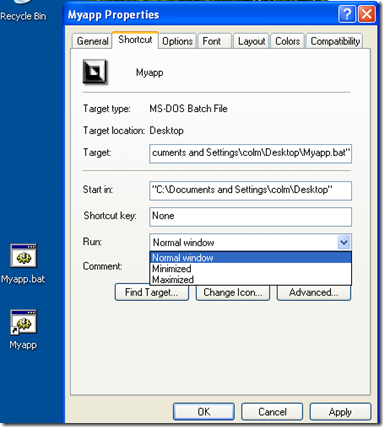Click the Find Target button
The image size is (383, 427).
(152, 292)
